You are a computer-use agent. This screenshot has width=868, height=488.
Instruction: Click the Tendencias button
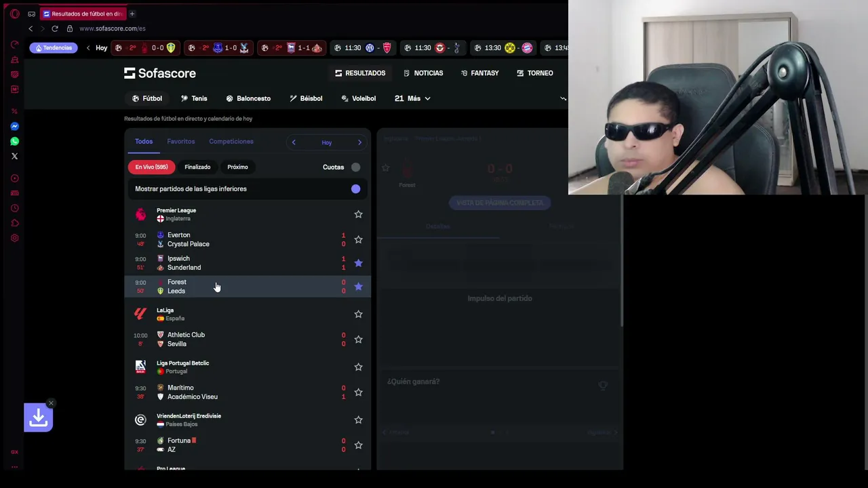coord(54,48)
